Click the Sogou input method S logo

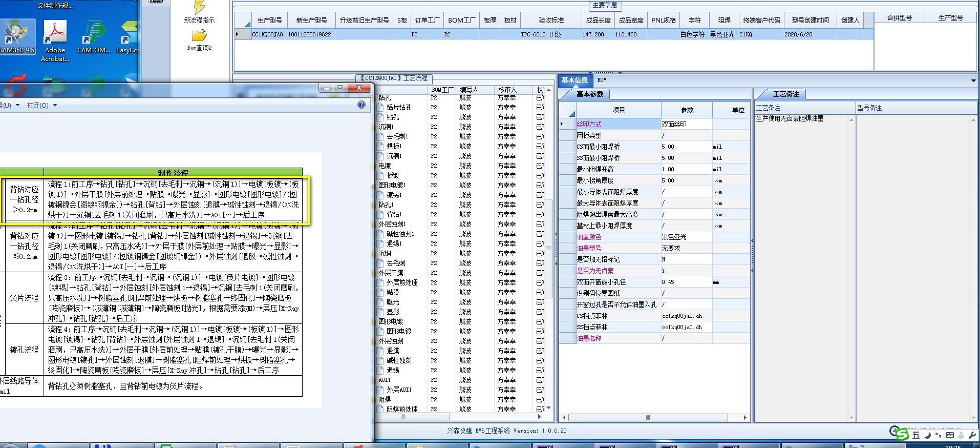[902, 435]
